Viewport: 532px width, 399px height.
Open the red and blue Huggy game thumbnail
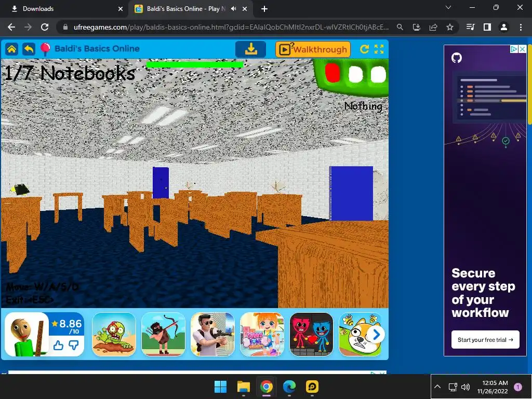click(312, 334)
